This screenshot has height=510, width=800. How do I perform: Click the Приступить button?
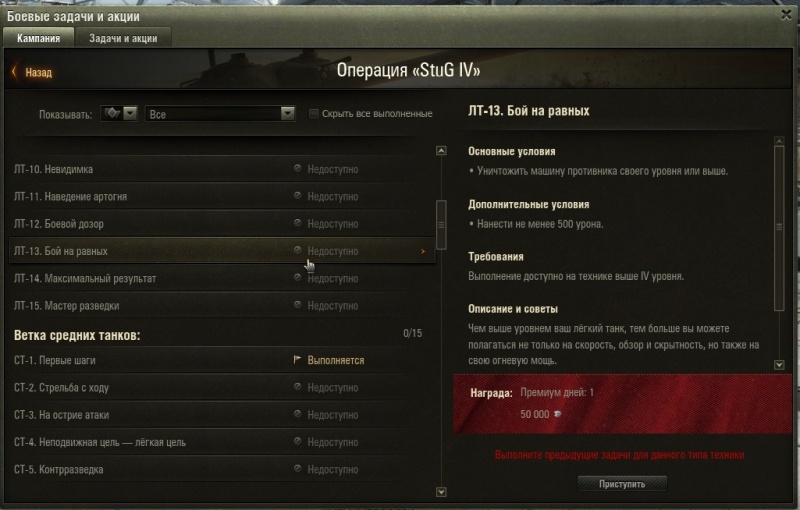tap(622, 483)
